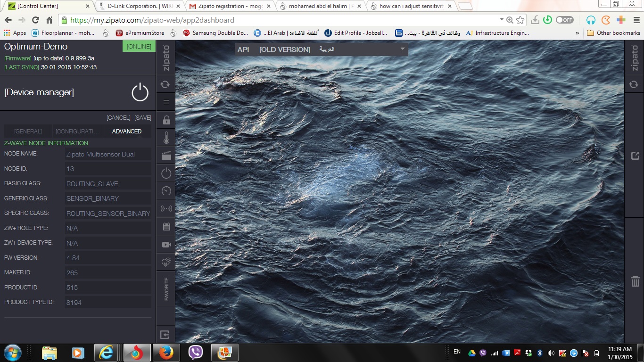Click the SAVE button
Image resolution: width=644 pixels, height=362 pixels.
[x=142, y=117]
